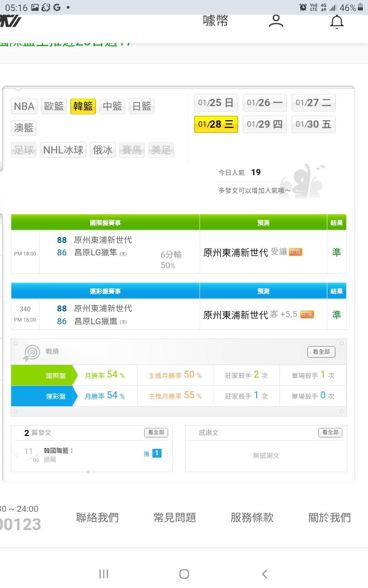Switch to the 歐籃 league tab
Image resolution: width=368 pixels, height=588 pixels.
point(54,107)
